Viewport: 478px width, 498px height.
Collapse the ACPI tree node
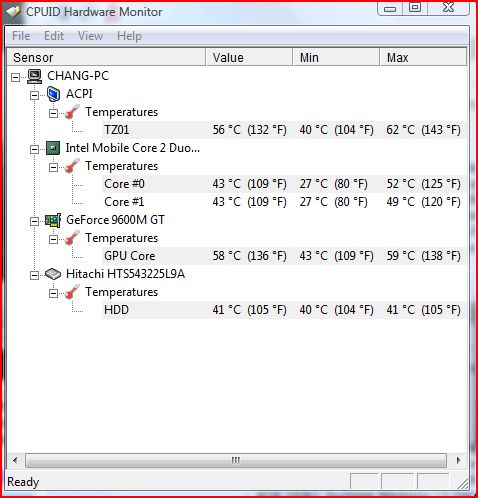(x=34, y=96)
